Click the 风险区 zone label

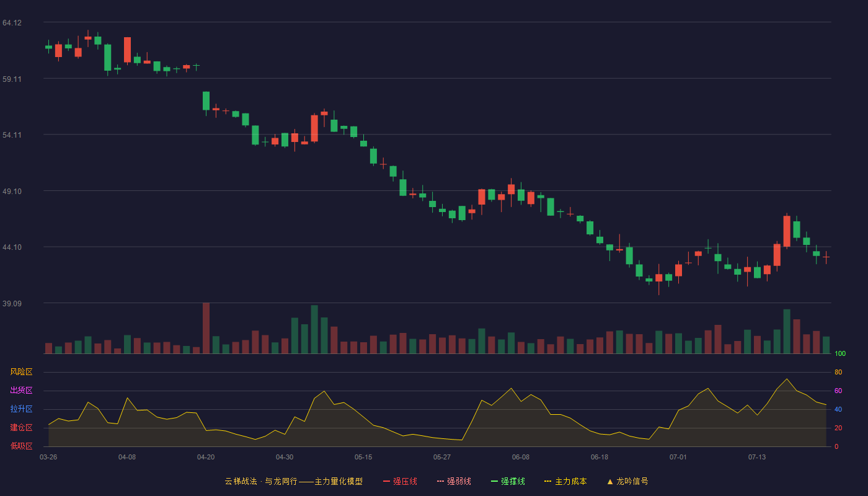pos(21,372)
